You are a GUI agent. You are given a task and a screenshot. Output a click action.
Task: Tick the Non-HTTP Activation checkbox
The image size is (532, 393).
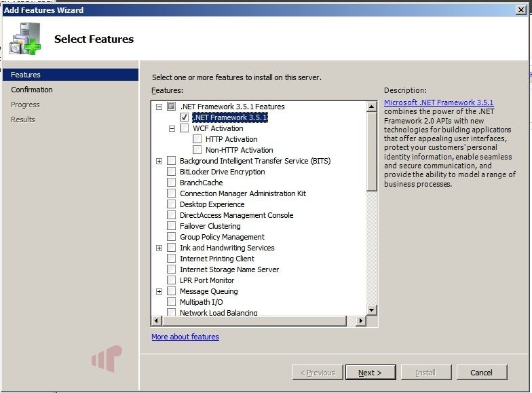pos(197,150)
